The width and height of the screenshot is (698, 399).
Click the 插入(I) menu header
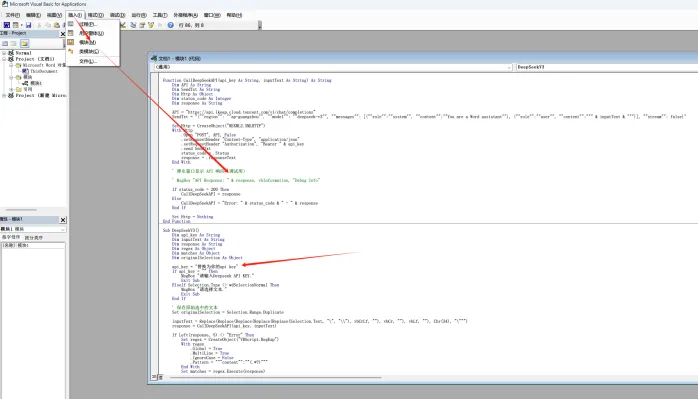click(x=75, y=15)
